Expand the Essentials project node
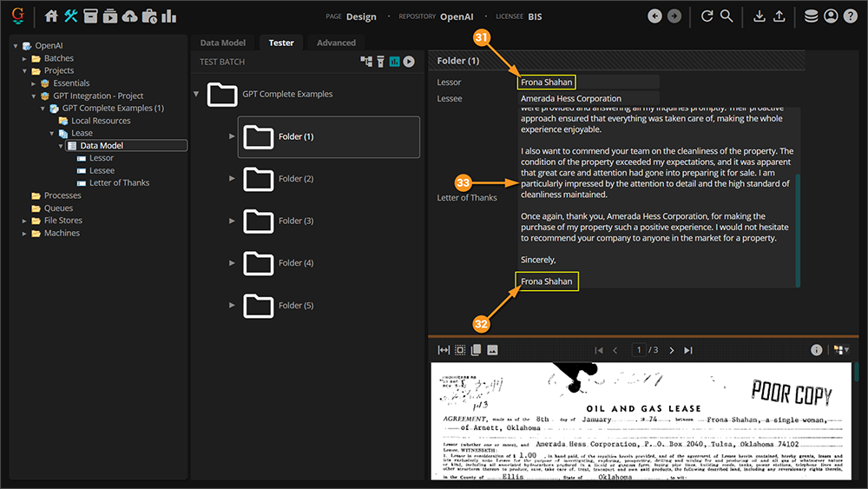Image resolution: width=868 pixels, height=489 pixels. click(33, 83)
